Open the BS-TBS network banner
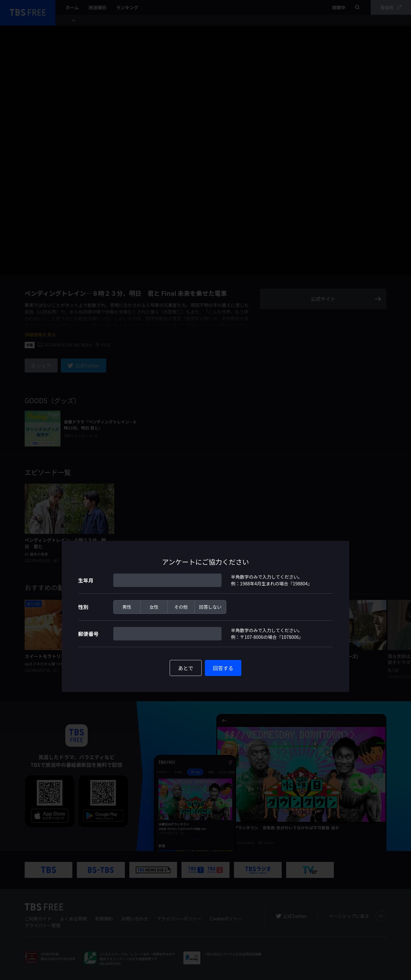The image size is (411, 980). click(x=101, y=870)
